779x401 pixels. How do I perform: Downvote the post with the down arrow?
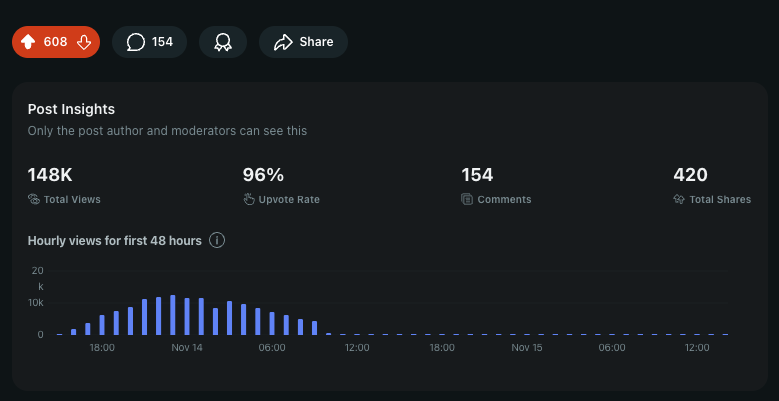84,42
